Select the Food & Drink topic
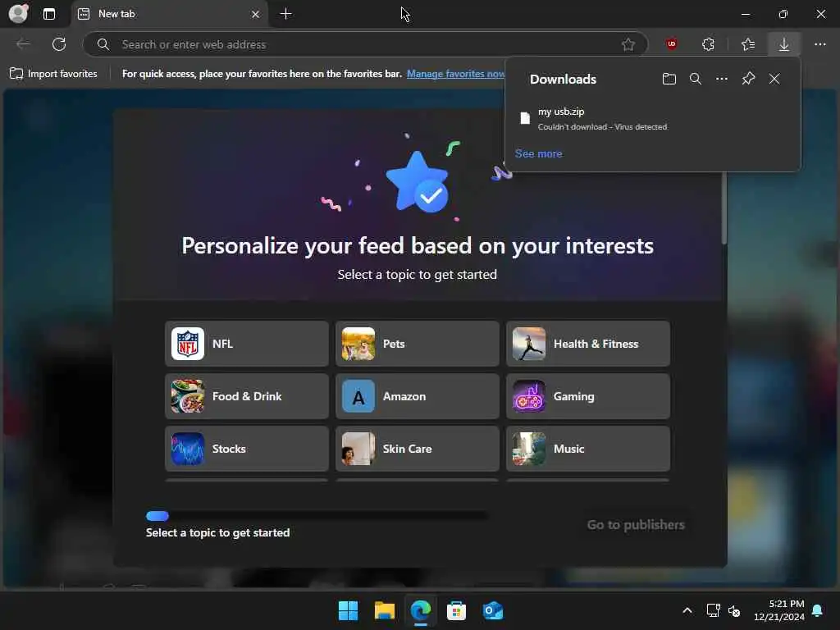Image resolution: width=840 pixels, height=630 pixels. point(247,396)
